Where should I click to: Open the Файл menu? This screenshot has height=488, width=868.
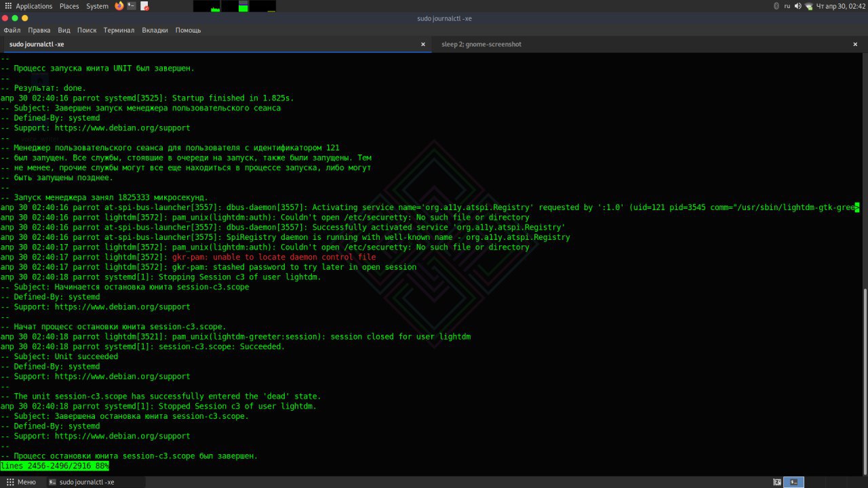[x=12, y=30]
